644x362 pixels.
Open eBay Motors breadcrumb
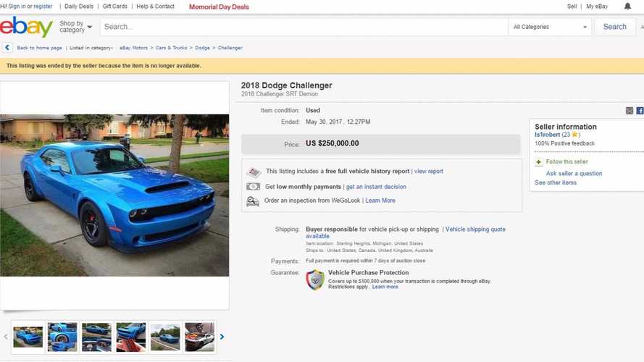pos(133,48)
